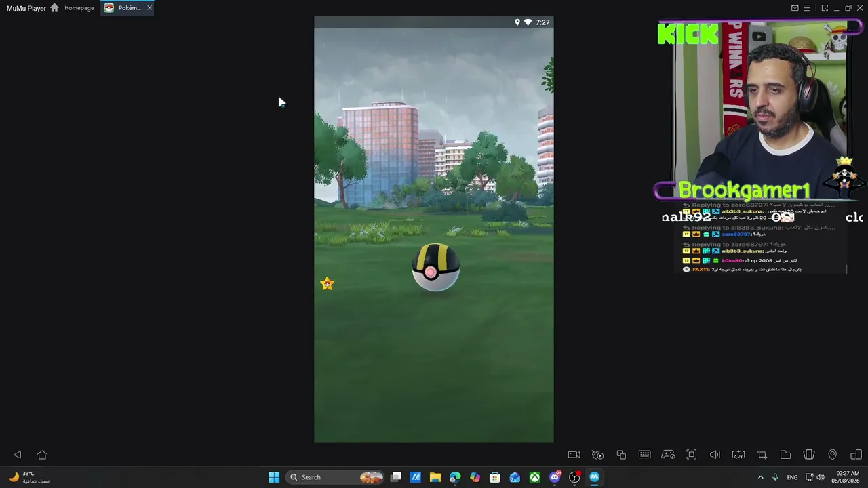Tap the yellow star icon in game
The width and height of the screenshot is (868, 488).
tap(328, 283)
